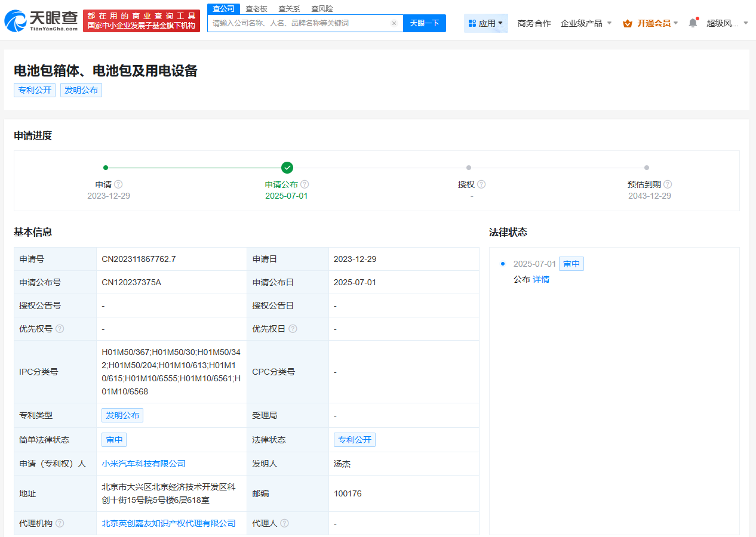This screenshot has width=756, height=537.
Task: Switch to the 查关系 search tab
Action: (289, 9)
